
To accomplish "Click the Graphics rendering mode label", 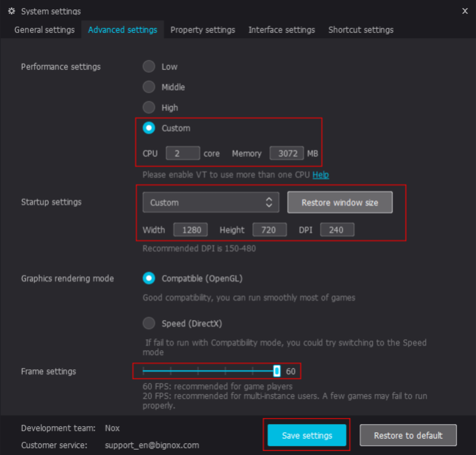I will click(67, 279).
